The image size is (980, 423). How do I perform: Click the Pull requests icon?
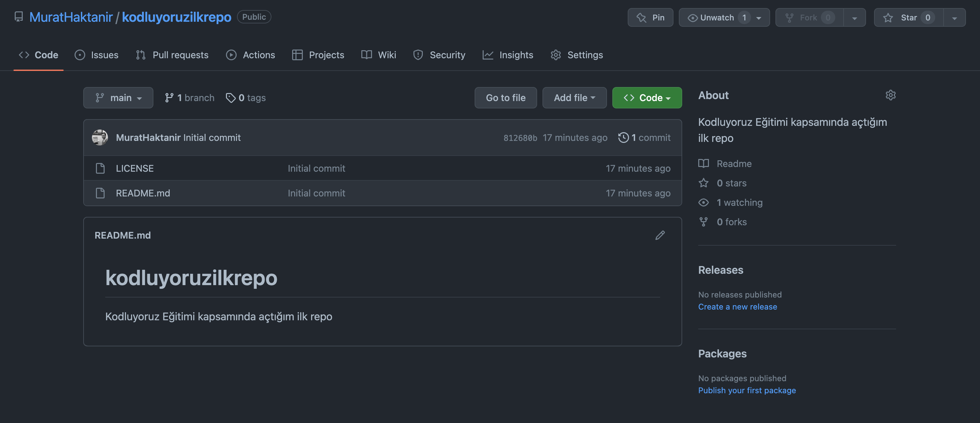point(141,55)
